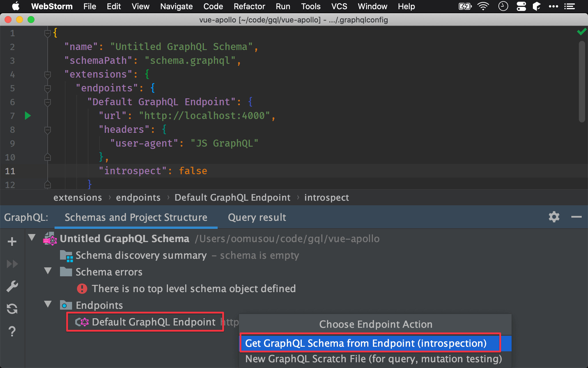The width and height of the screenshot is (588, 368).
Task: Collapse the Endpoints tree node
Action: click(x=48, y=304)
